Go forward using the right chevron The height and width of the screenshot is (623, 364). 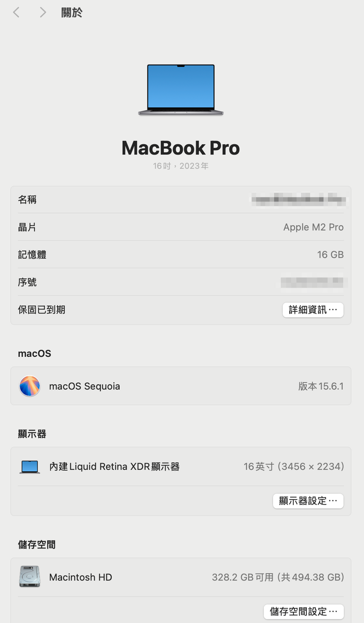(x=43, y=13)
